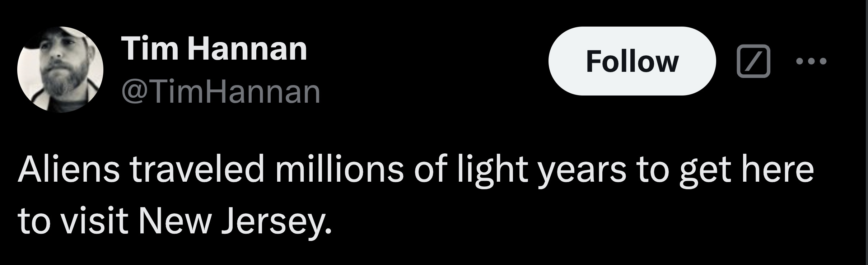Click the Tim Hannan display name
The width and height of the screenshot is (868, 265).
click(x=214, y=50)
